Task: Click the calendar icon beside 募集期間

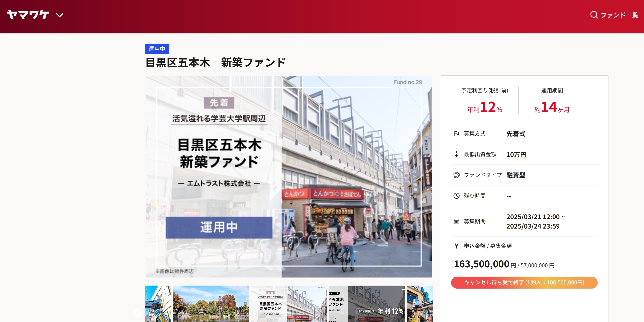Action: 456,221
